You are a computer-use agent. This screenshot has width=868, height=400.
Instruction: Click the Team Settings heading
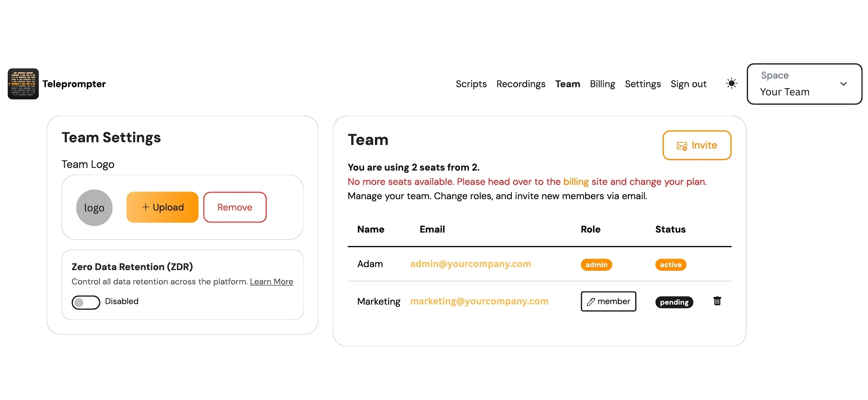point(111,137)
